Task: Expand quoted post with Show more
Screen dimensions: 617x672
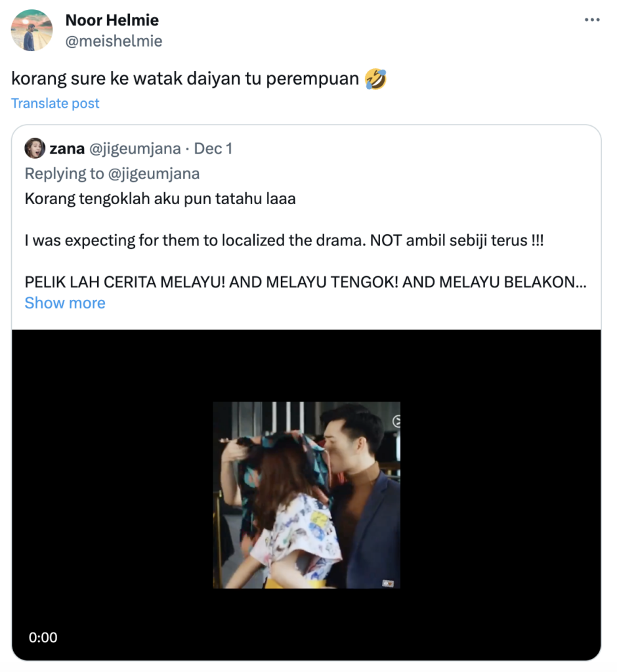Action: 65,303
